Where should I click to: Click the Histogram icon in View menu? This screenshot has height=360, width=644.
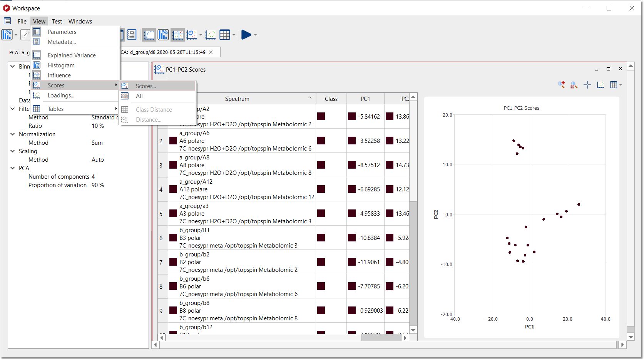(x=37, y=65)
